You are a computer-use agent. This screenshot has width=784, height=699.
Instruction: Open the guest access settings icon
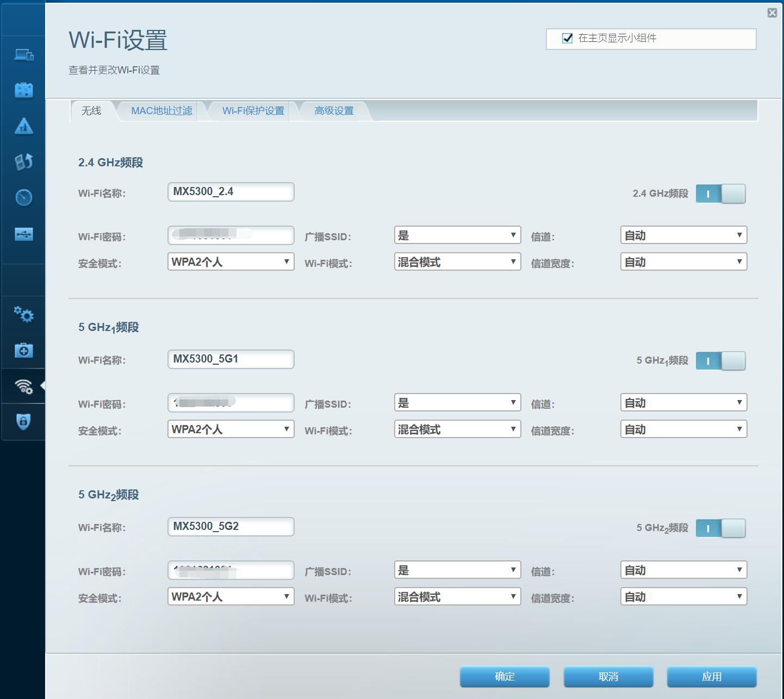[23, 90]
